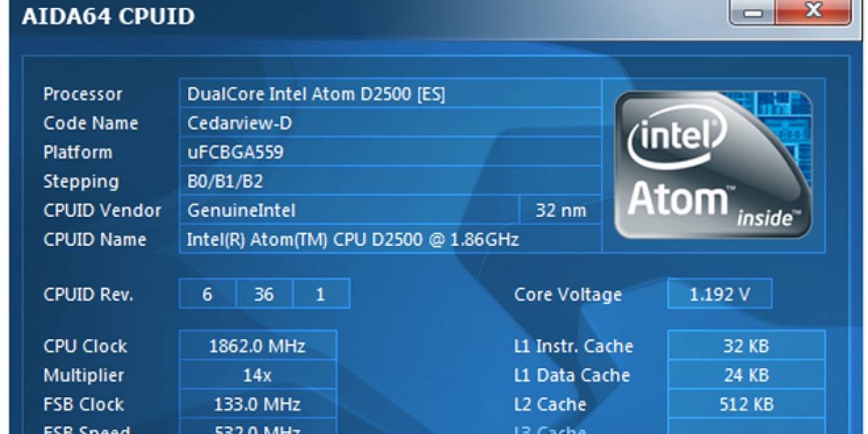Click the Code Name label
Viewport: 868px width, 434px height.
90,123
